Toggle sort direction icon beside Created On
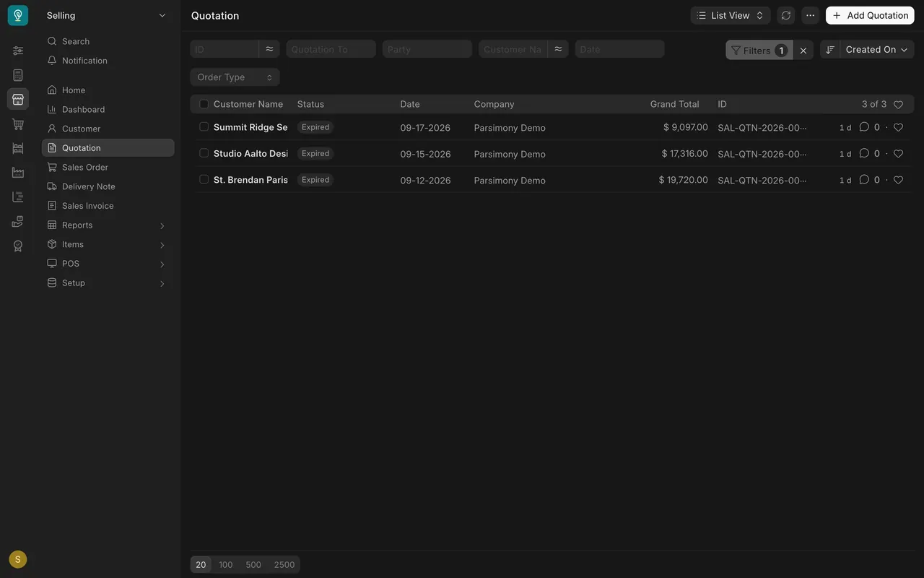This screenshot has width=924, height=578. pos(830,49)
